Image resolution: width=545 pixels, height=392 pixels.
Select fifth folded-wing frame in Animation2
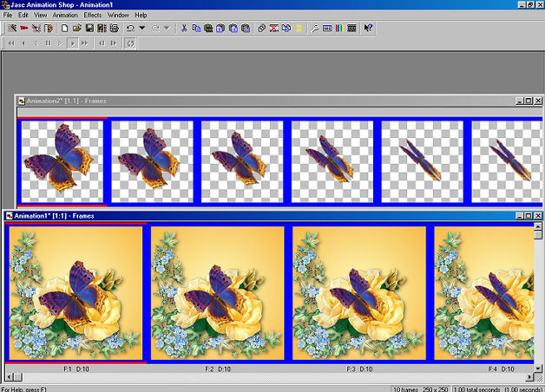point(423,161)
